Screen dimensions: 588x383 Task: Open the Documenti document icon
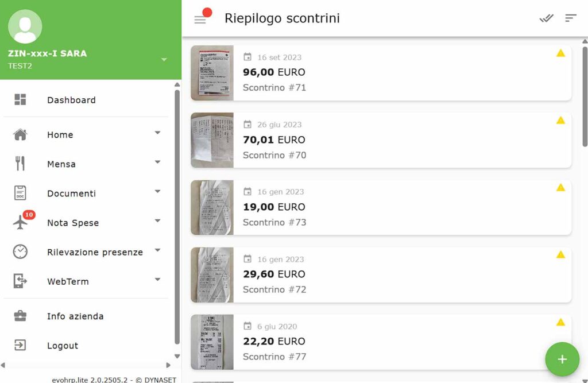[21, 193]
